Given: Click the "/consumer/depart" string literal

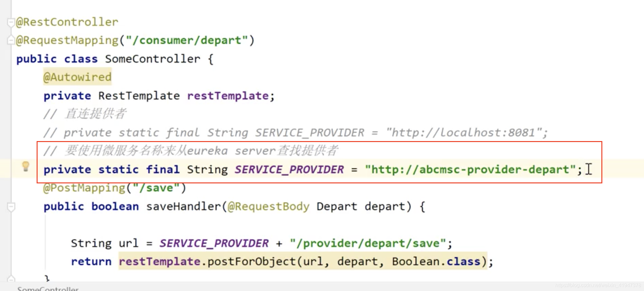Looking at the screenshot, I should (187, 40).
